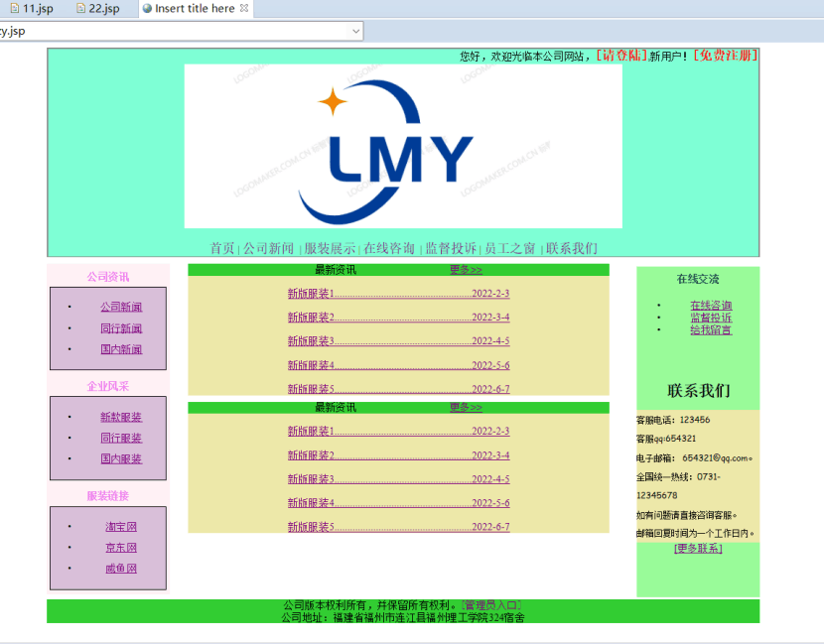Viewport: 824px width, 644px height.
Task: Switch to the 22.jsp editor tab
Action: coord(97,8)
